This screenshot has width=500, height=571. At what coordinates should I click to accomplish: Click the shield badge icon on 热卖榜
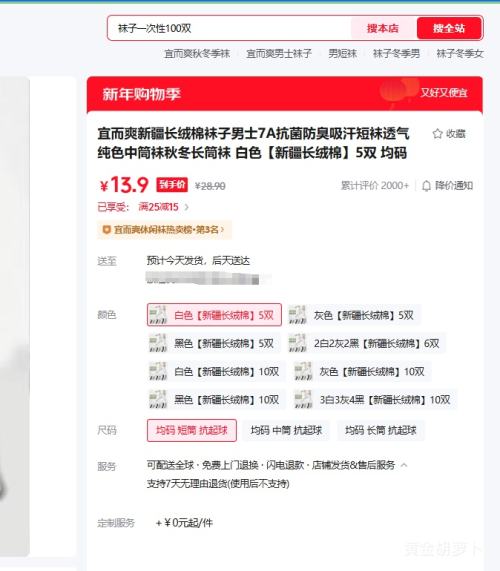[106, 230]
